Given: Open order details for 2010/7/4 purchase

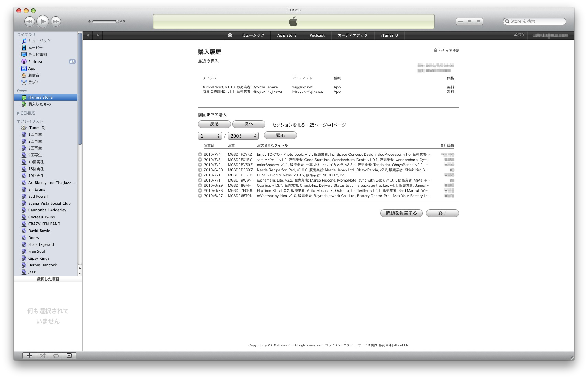Looking at the screenshot, I should point(200,155).
